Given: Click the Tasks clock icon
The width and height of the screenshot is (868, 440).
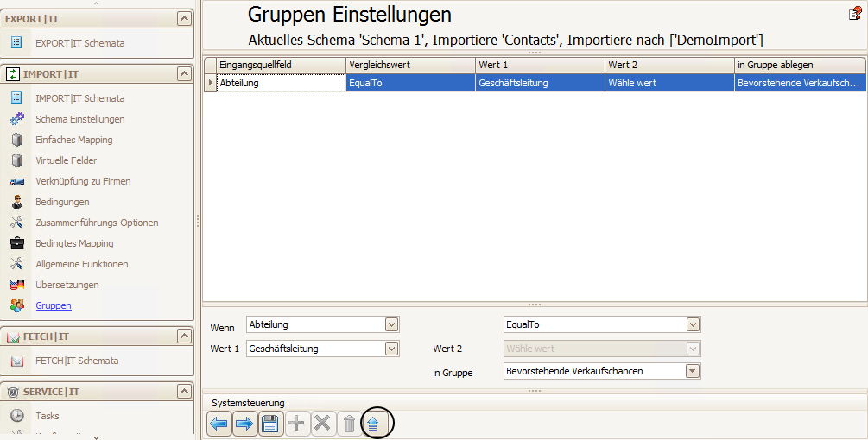Looking at the screenshot, I should point(17,415).
